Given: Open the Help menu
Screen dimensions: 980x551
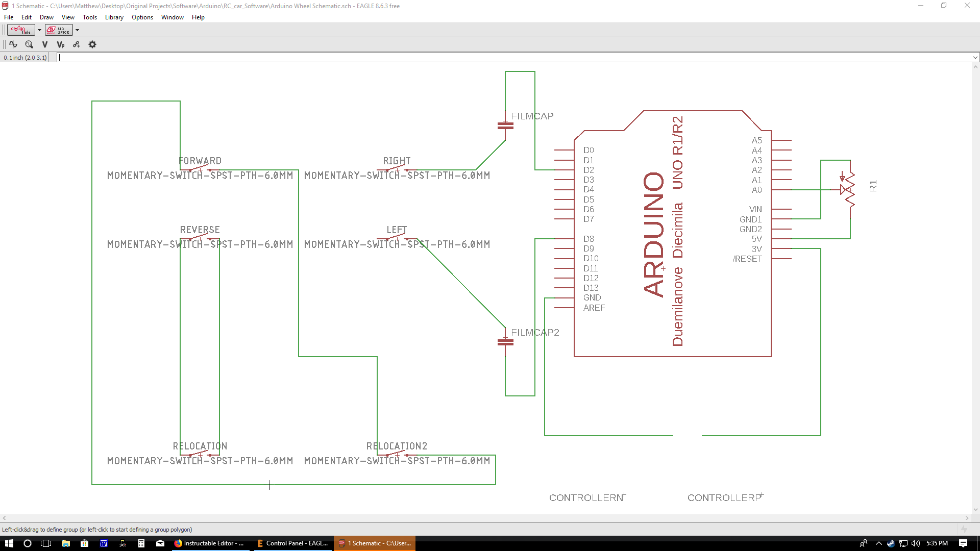Looking at the screenshot, I should (198, 17).
